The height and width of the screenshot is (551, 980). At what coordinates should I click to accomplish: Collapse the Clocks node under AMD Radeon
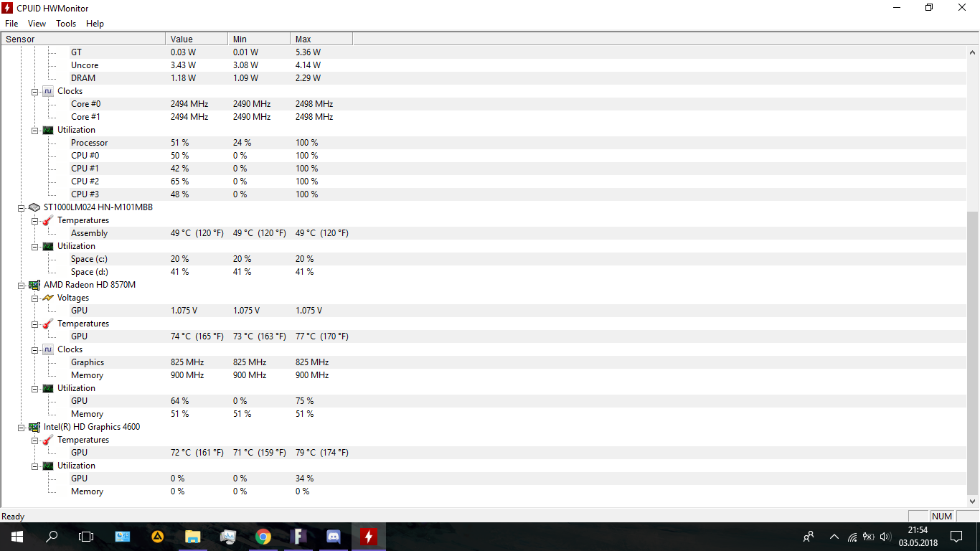coord(35,349)
